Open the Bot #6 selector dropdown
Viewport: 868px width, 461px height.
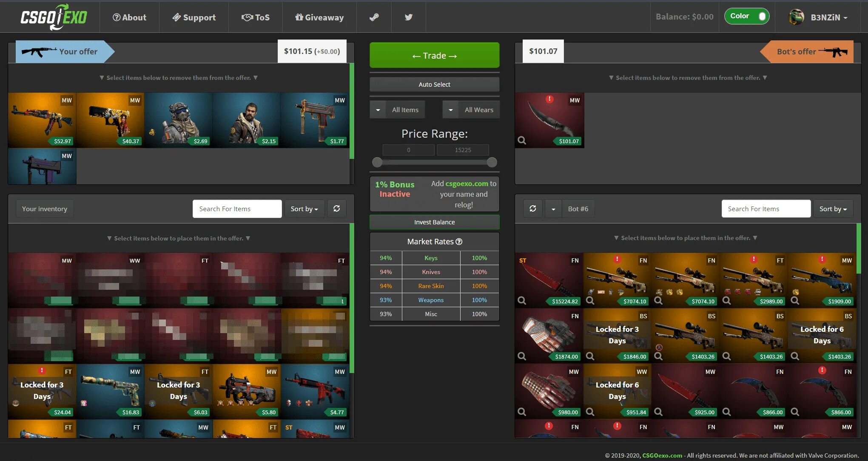pos(553,209)
